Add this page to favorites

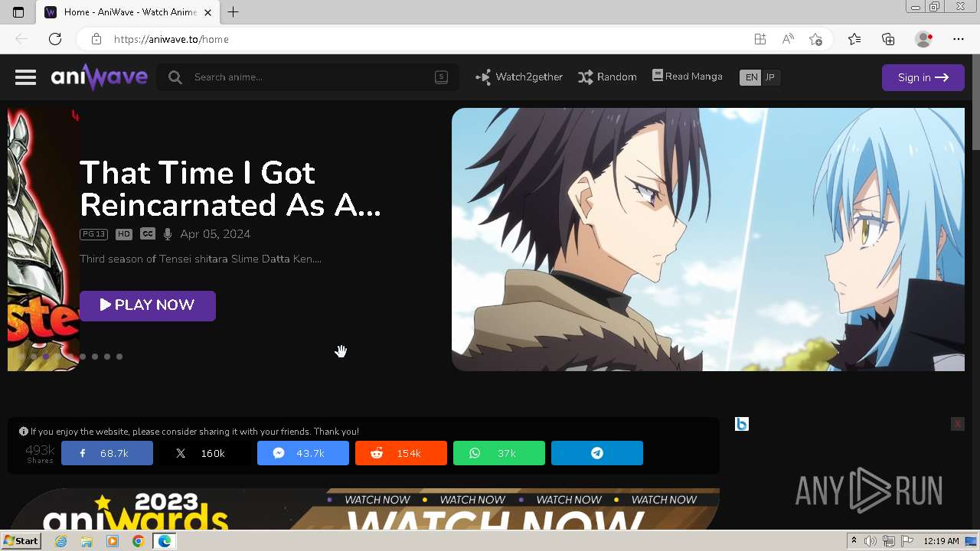click(816, 39)
